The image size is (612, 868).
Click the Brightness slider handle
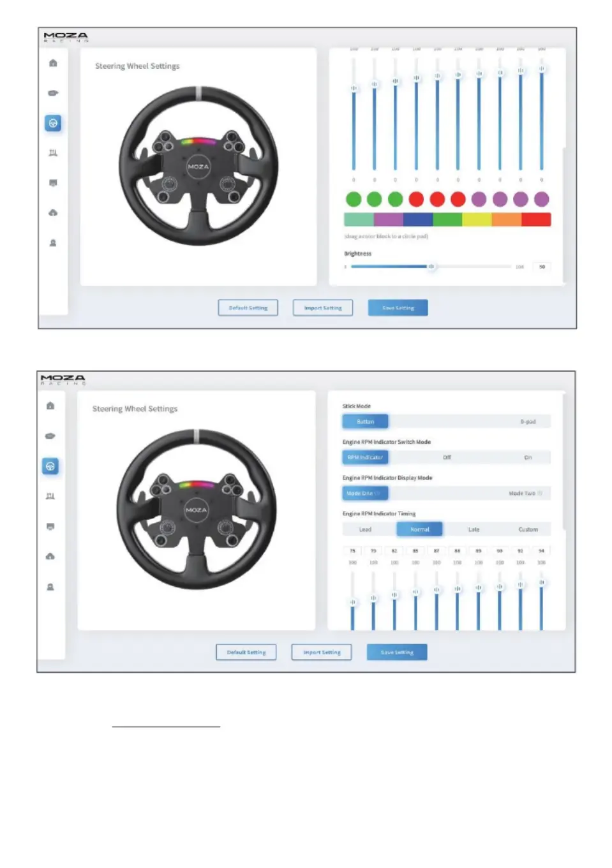(x=431, y=267)
